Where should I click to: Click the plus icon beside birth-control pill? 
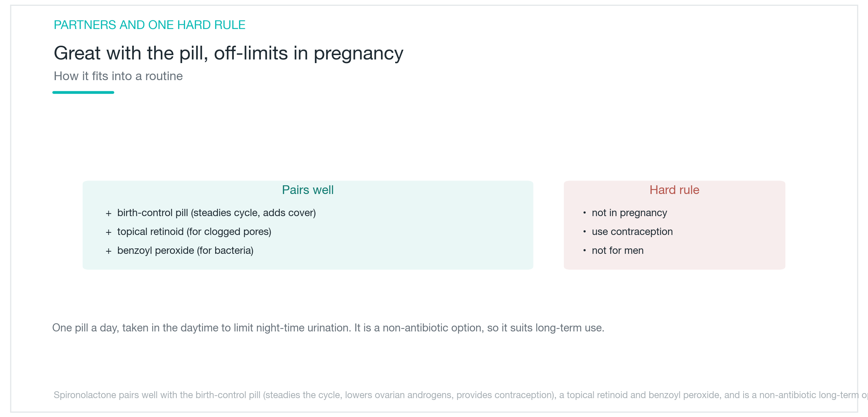108,214
